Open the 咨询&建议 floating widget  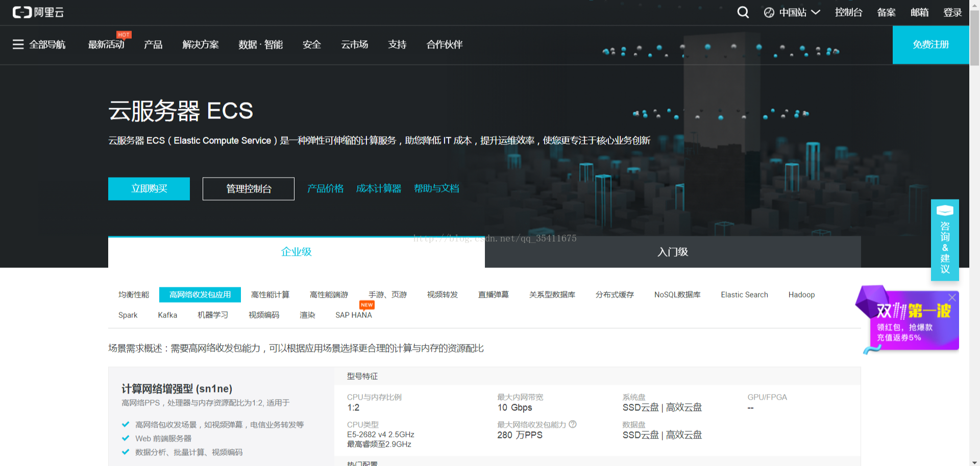[x=945, y=240]
